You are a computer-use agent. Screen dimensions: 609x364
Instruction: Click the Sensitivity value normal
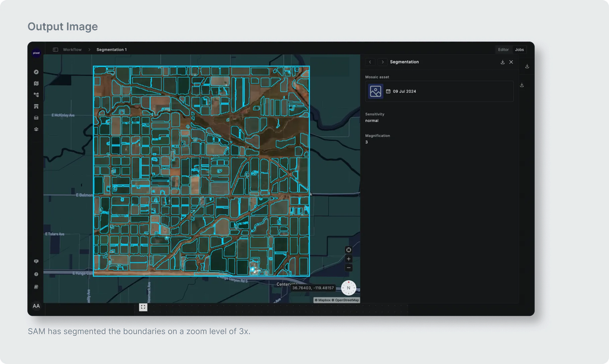click(372, 121)
